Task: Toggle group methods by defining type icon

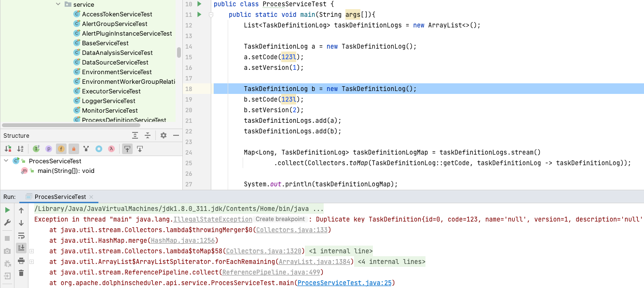Action: pos(86,149)
